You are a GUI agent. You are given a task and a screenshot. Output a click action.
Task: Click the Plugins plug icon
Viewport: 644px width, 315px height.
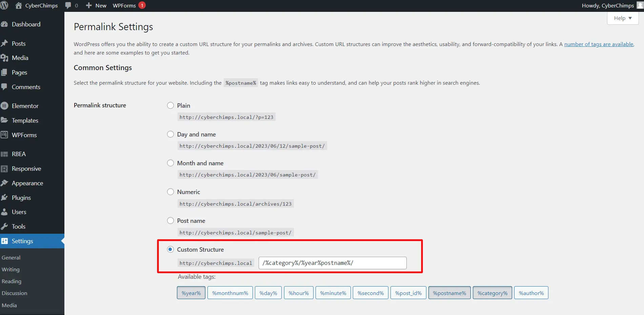click(x=4, y=197)
